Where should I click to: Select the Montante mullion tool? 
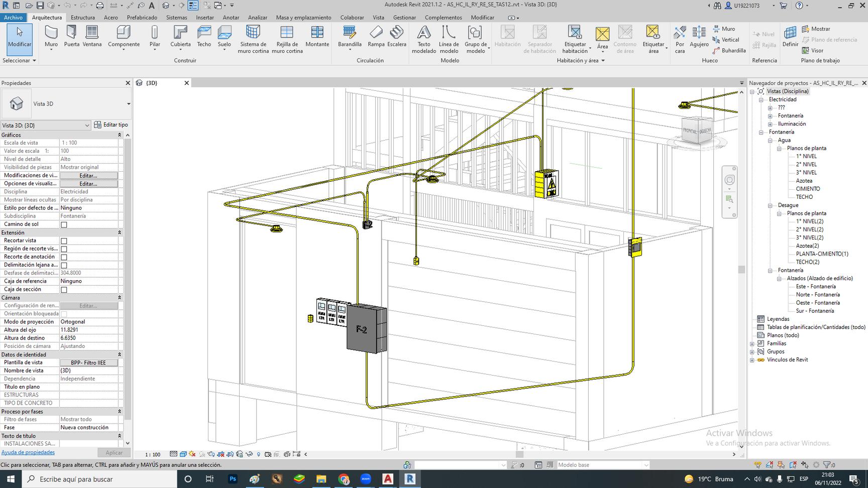tap(317, 37)
